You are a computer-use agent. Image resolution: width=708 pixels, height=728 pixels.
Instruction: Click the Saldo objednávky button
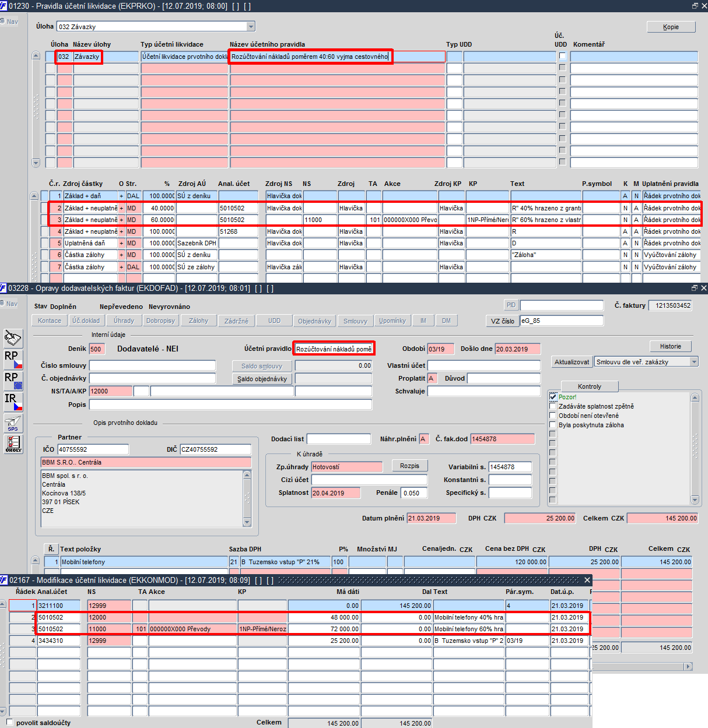pyautogui.click(x=262, y=379)
